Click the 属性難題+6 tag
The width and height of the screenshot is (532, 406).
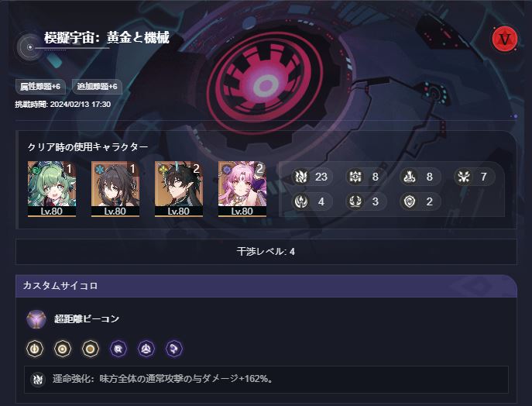pyautogui.click(x=40, y=87)
